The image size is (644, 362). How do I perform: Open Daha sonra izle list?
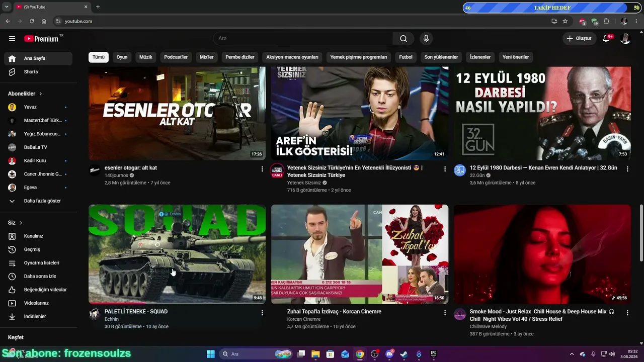(x=38, y=277)
